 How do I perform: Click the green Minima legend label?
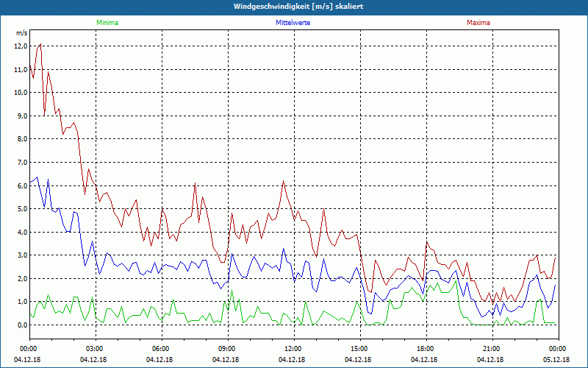coord(107,23)
